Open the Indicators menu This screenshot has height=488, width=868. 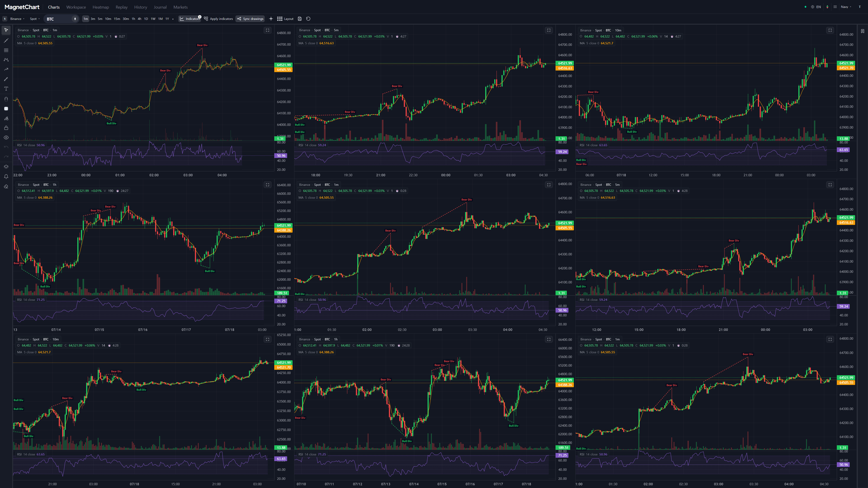click(x=190, y=19)
